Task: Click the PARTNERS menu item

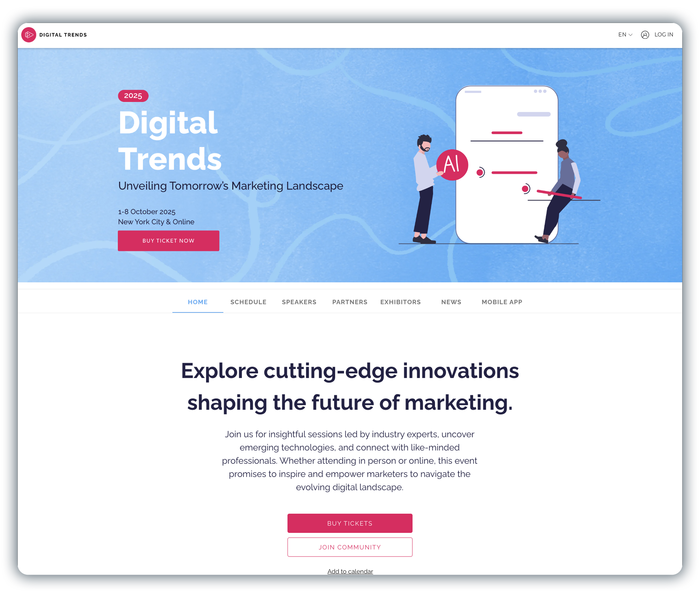Action: click(x=350, y=302)
